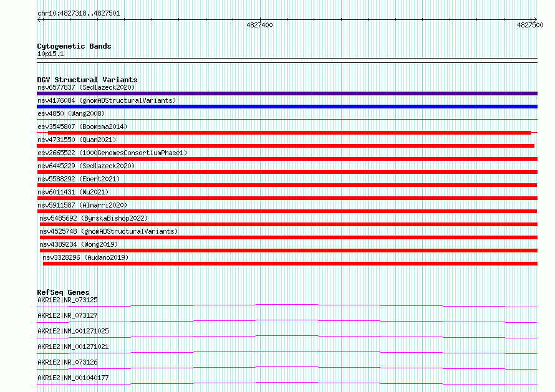Viewport: 555px width, 392px height.
Task: Select the magenta AKR1E2|NM_001271025 transcript line
Action: click(x=287, y=337)
